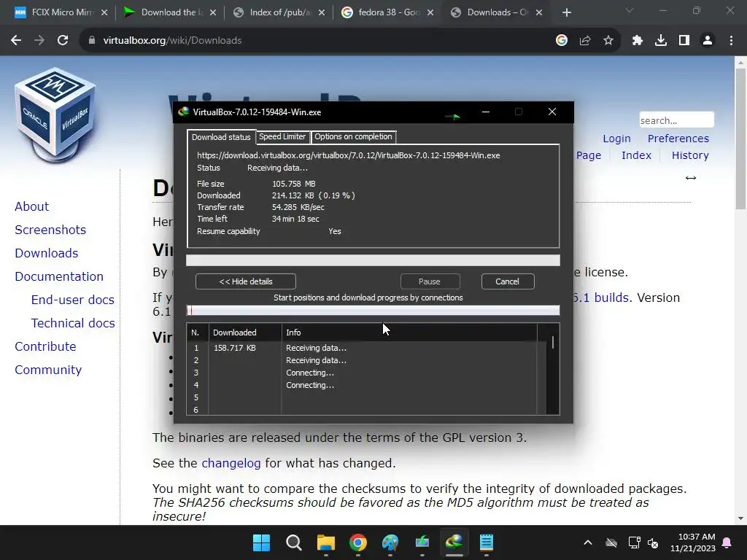Share this page icon in address bar
Image resolution: width=747 pixels, height=560 pixels.
(x=585, y=41)
